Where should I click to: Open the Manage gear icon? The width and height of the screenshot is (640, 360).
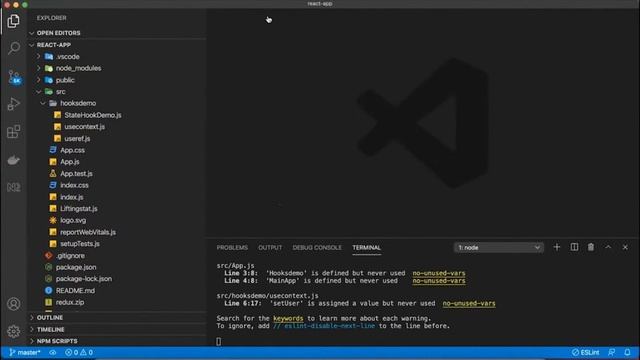[x=13, y=331]
